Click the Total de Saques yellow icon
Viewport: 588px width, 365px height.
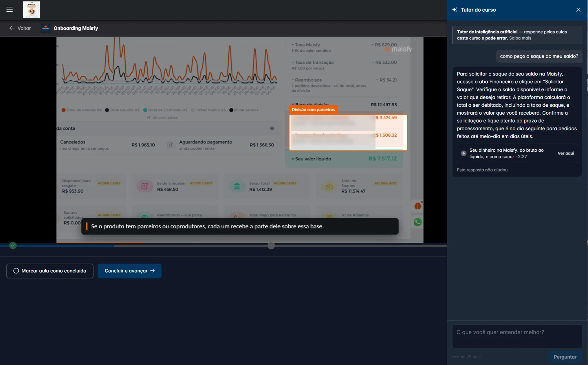[329, 186]
